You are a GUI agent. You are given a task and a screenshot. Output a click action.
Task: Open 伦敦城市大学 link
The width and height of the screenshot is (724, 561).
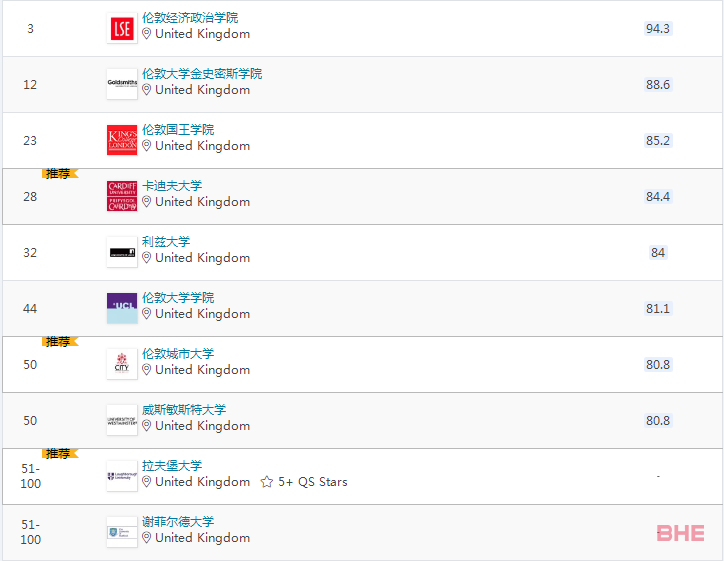click(178, 353)
